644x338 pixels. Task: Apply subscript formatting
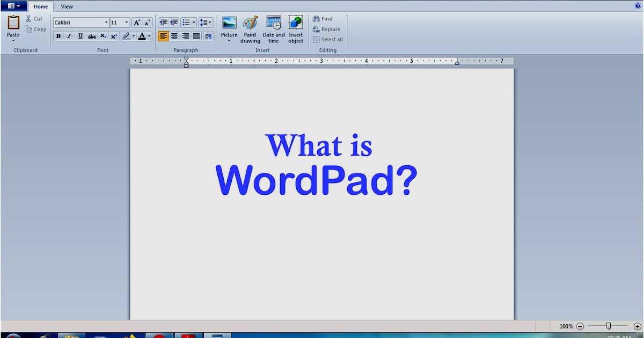[102, 36]
